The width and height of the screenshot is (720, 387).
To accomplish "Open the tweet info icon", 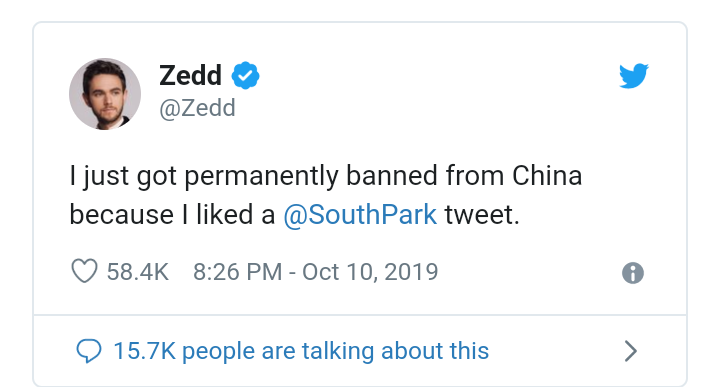I will coord(633,273).
